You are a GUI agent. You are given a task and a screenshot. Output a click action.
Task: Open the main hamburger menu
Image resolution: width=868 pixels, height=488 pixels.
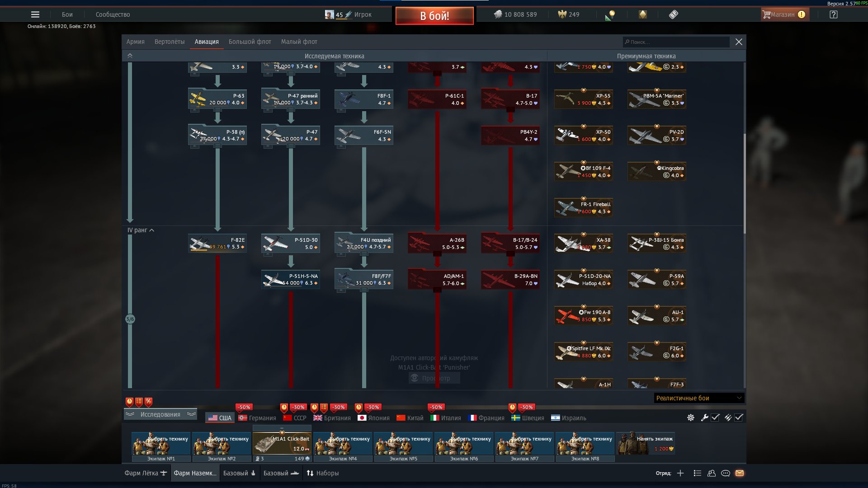(x=35, y=14)
